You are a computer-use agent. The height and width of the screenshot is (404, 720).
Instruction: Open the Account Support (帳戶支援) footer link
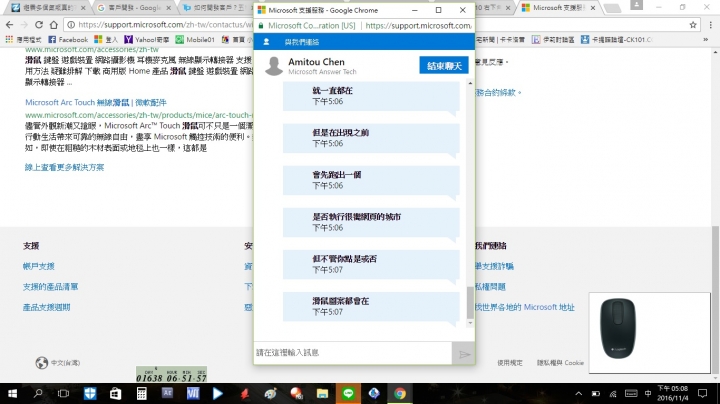tap(39, 266)
